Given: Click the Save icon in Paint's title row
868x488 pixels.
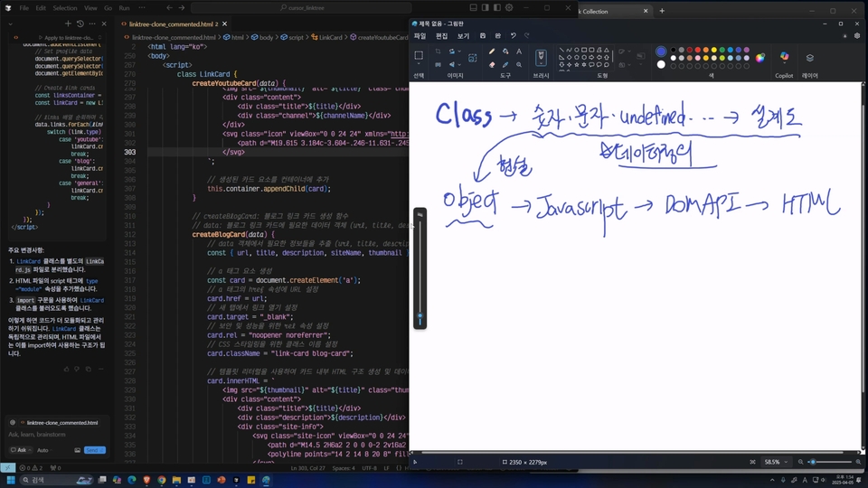Looking at the screenshot, I should tap(483, 35).
